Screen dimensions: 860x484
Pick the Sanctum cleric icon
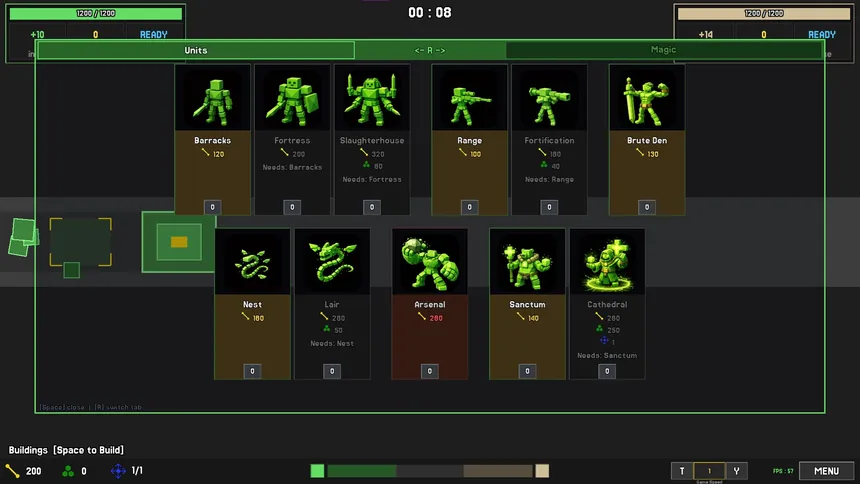coord(527,262)
